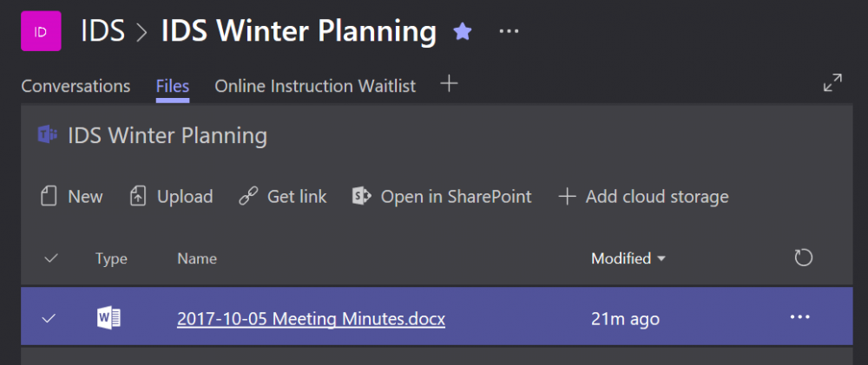Open the Modified sort dropdown
Screen dimensions: 868x365
(x=628, y=258)
